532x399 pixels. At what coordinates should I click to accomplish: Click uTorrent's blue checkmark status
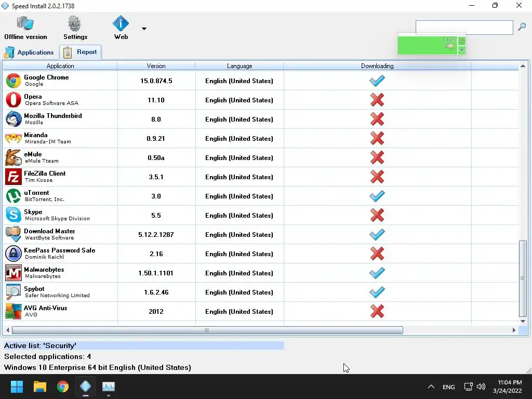click(x=377, y=196)
